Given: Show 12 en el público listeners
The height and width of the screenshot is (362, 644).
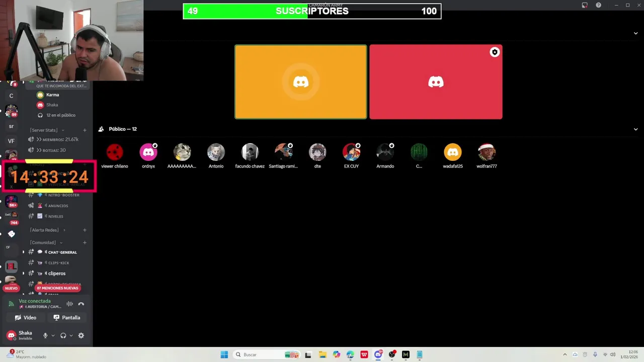Looking at the screenshot, I should click(x=57, y=115).
